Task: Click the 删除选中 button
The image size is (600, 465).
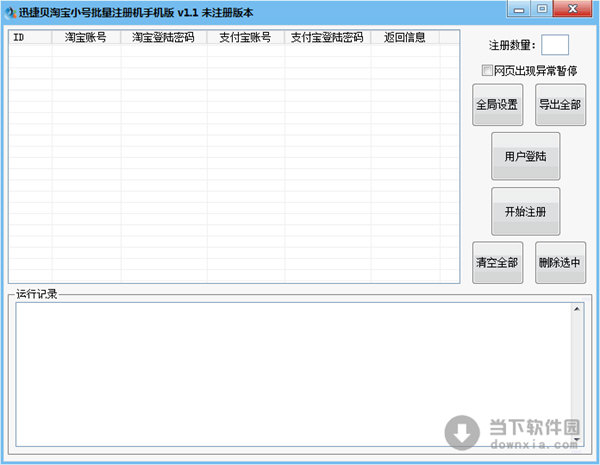Action: (x=560, y=263)
